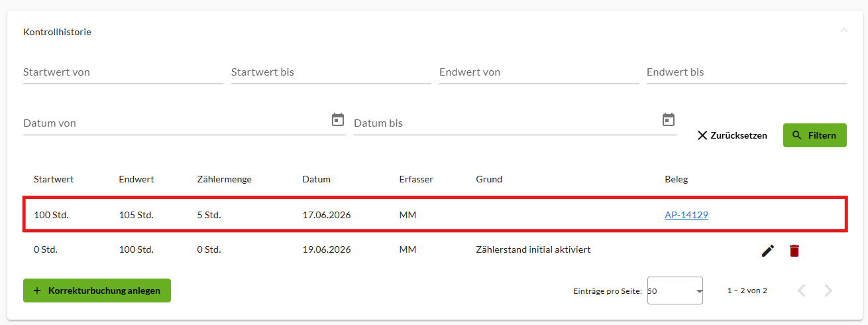The height and width of the screenshot is (325, 868).
Task: Create a Korrekturbuchung anlegen entry
Action: (97, 291)
